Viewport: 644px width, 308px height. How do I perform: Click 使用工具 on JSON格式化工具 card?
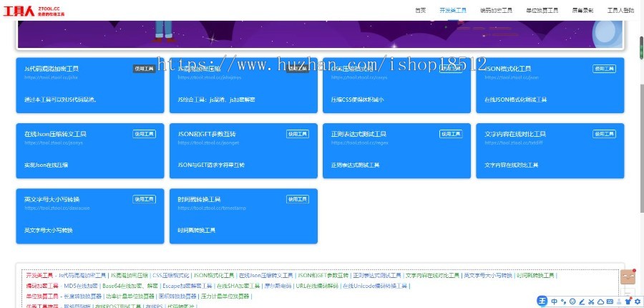point(604,69)
